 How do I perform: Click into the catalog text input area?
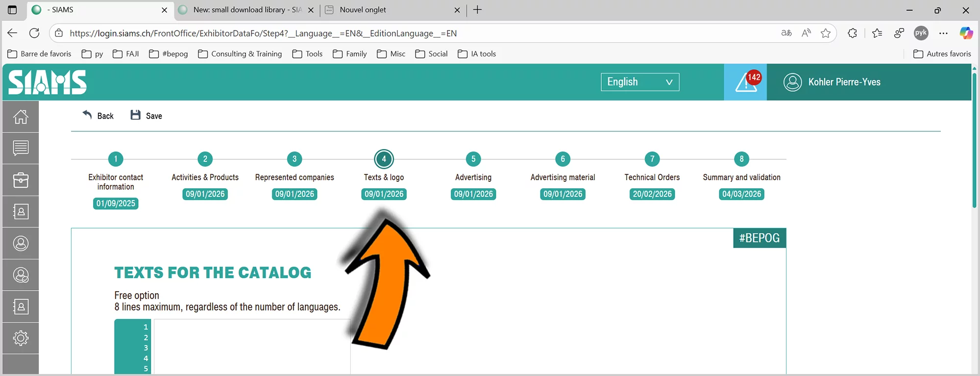(251, 346)
